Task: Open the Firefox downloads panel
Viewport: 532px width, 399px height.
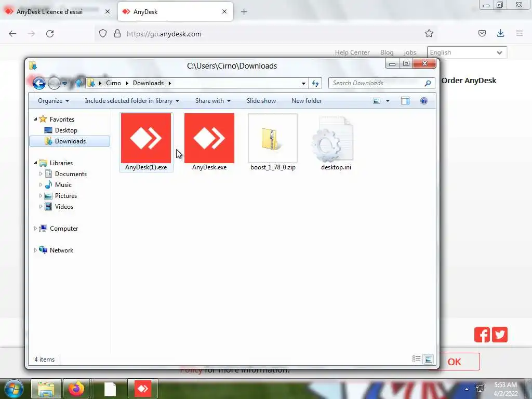Action: 500,33
